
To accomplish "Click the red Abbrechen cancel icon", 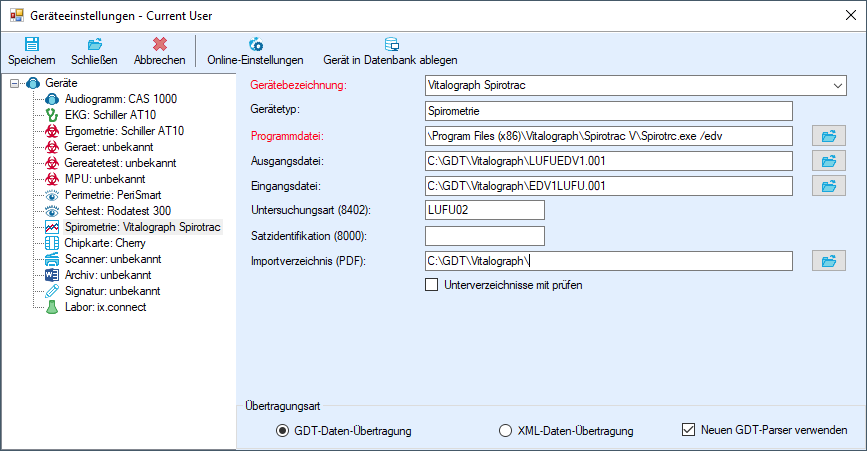I will coord(160,44).
